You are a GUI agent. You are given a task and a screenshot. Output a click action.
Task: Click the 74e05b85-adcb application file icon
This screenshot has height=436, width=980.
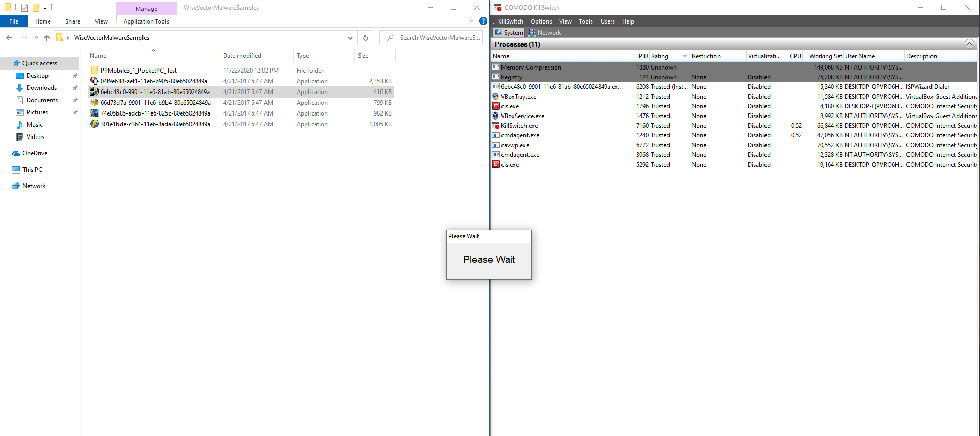94,113
